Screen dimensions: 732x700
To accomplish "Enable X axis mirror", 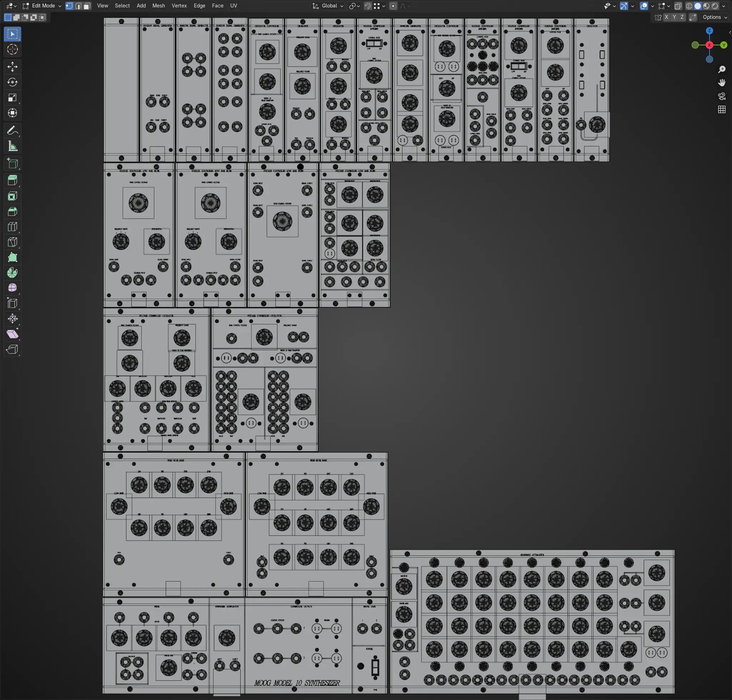I will (666, 17).
